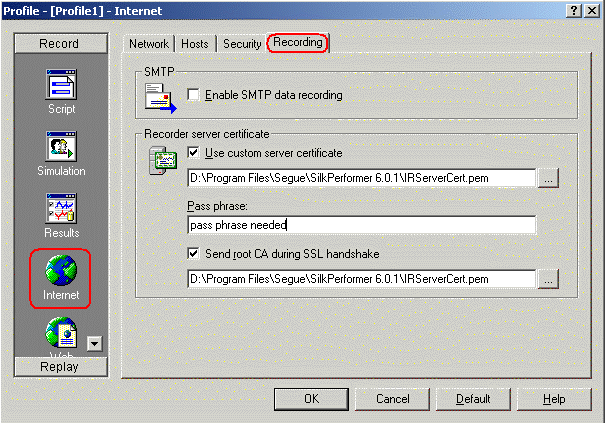Enable SMTP data recording checkbox
The width and height of the screenshot is (605, 423).
(193, 95)
